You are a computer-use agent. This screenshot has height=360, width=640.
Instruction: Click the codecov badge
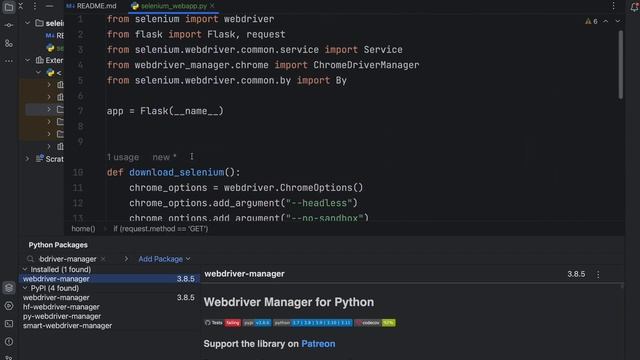click(x=375, y=323)
